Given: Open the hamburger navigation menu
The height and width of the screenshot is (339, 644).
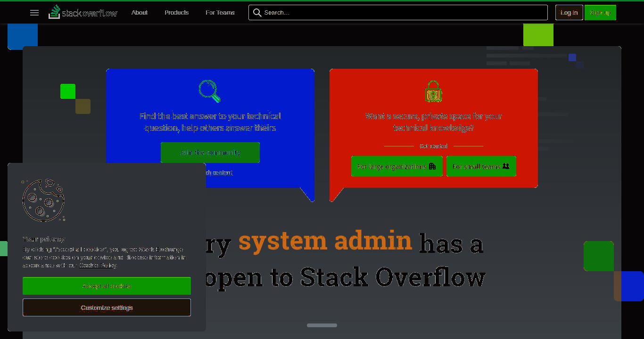Looking at the screenshot, I should [34, 13].
